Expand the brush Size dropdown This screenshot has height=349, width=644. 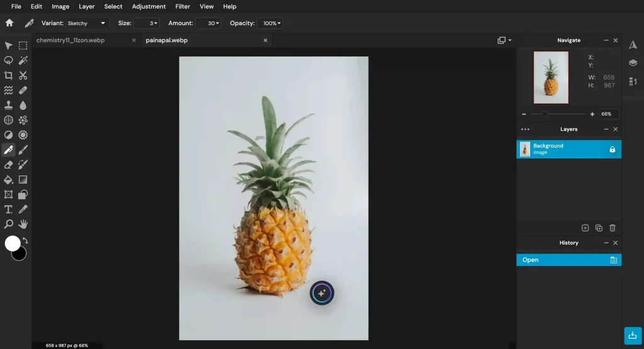tap(147, 23)
